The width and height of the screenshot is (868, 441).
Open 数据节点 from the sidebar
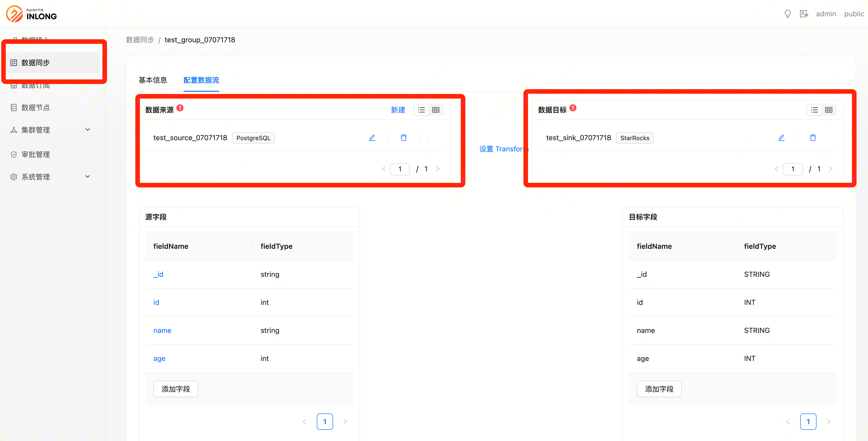point(35,108)
